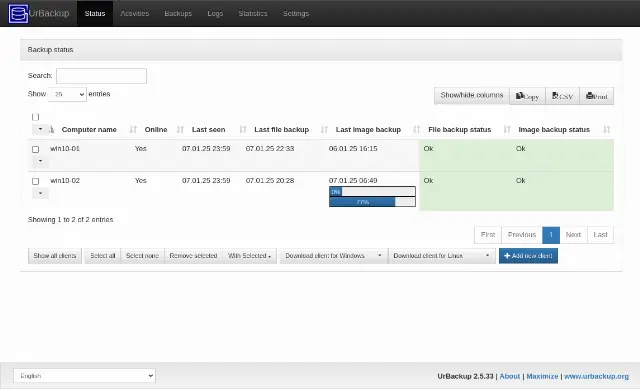Image resolution: width=640 pixels, height=390 pixels.
Task: Switch to the Status tab
Action: [95, 13]
